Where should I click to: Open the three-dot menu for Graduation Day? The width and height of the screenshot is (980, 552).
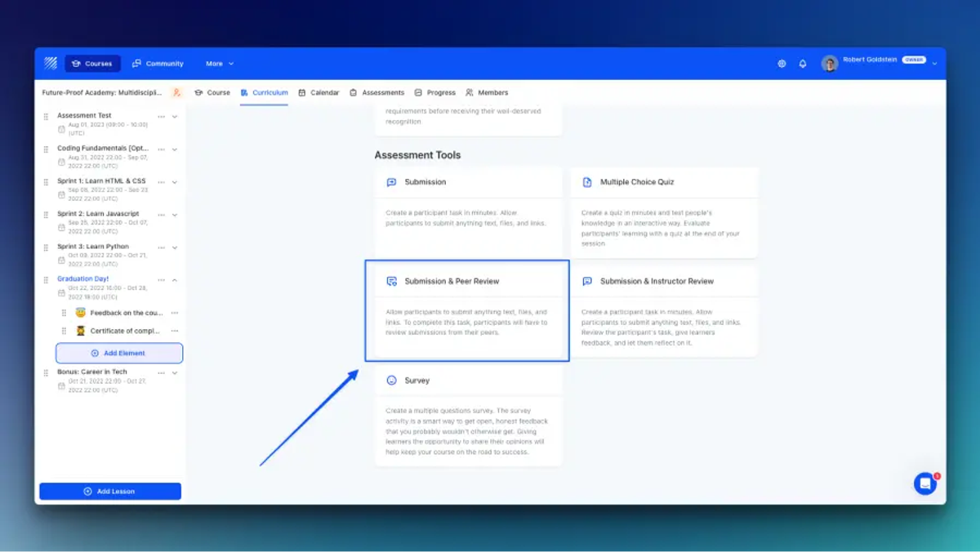(x=161, y=280)
